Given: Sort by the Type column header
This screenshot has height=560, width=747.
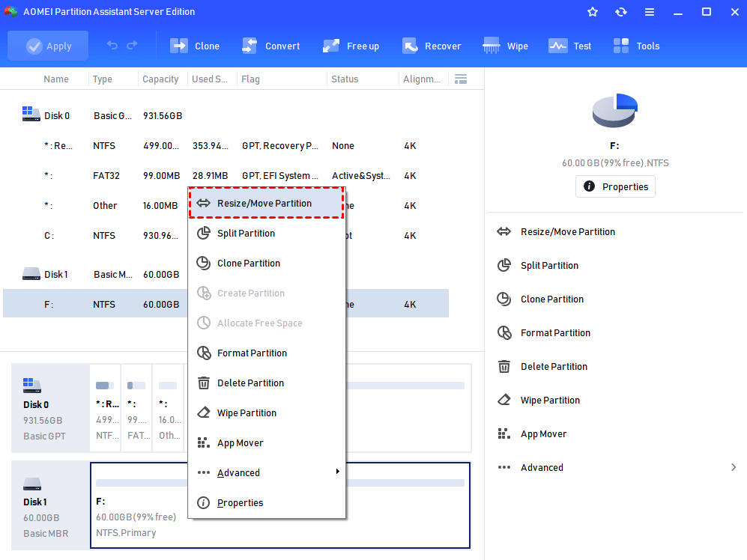Looking at the screenshot, I should pos(103,79).
